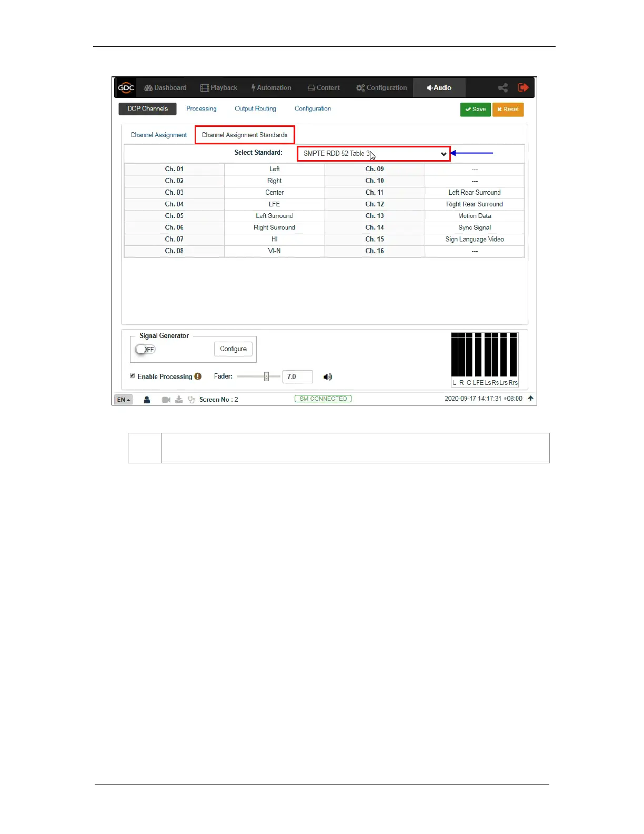Click the Fader value field 7.0
The height and width of the screenshot is (834, 644).
coord(298,376)
